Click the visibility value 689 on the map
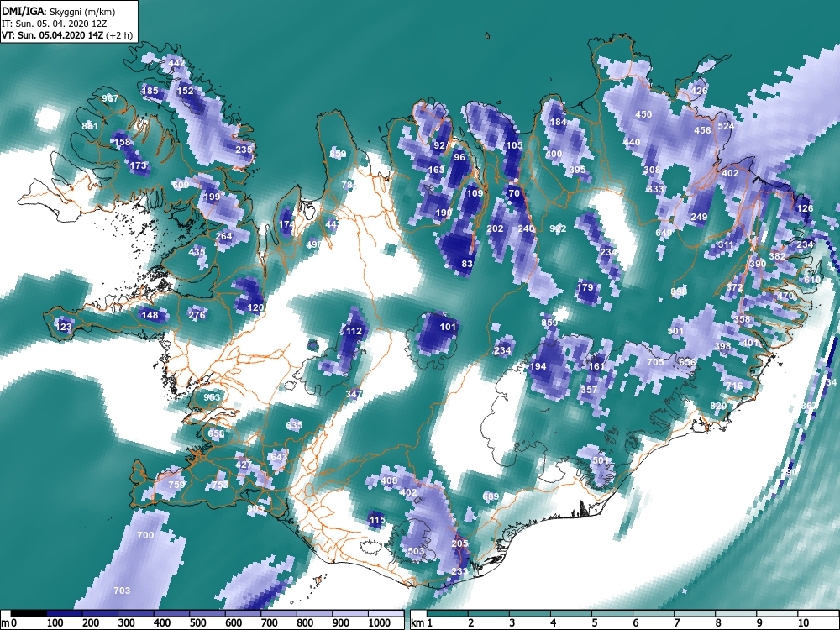The image size is (840, 630). pos(491,496)
